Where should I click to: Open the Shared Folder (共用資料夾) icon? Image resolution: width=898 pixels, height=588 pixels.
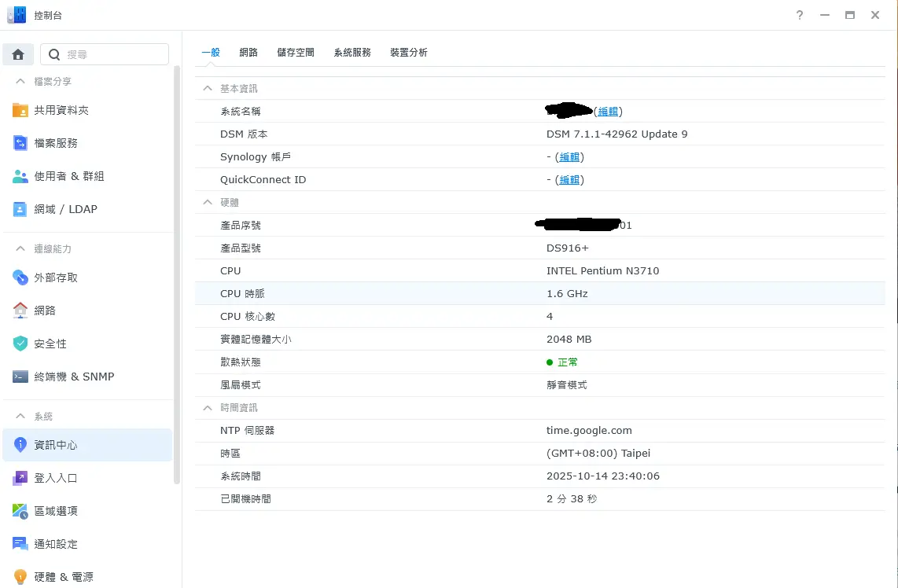pos(20,111)
